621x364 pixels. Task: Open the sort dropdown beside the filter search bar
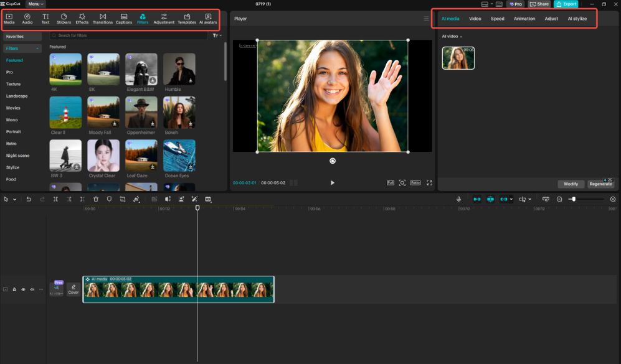217,35
